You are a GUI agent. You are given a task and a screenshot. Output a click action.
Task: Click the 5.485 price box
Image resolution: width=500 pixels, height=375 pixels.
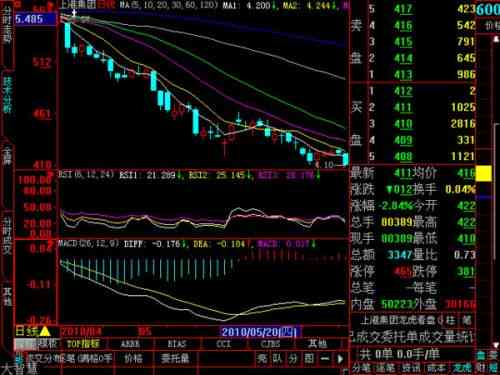(x=36, y=19)
